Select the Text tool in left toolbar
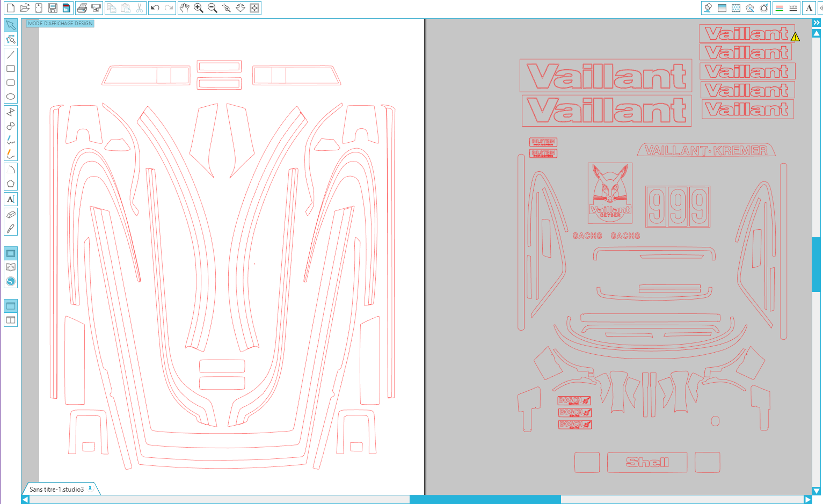 [x=11, y=199]
